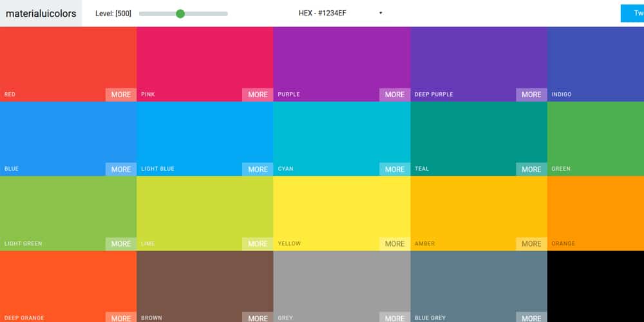
Task: Select the black color swatch
Action: pyautogui.click(x=596, y=287)
